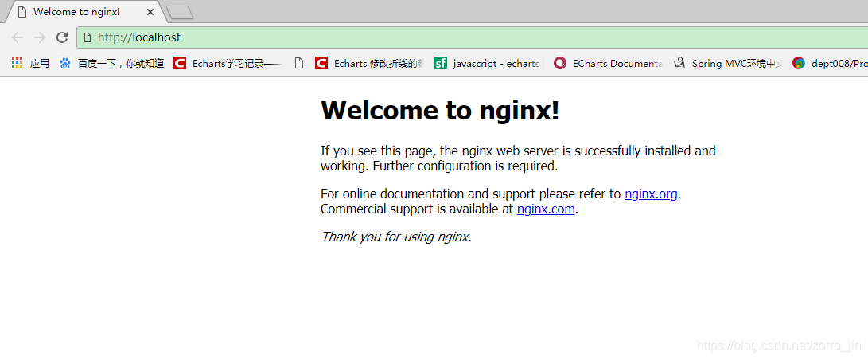The width and height of the screenshot is (868, 360).
Task: Close the Welcome to nginx! tab
Action: click(150, 12)
